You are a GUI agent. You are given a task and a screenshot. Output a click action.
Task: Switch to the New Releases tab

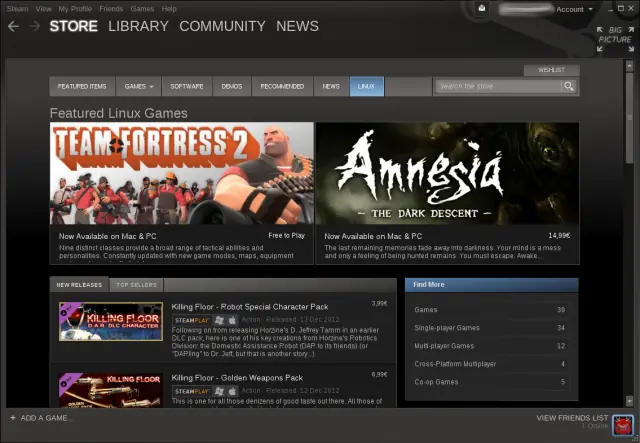click(x=79, y=285)
